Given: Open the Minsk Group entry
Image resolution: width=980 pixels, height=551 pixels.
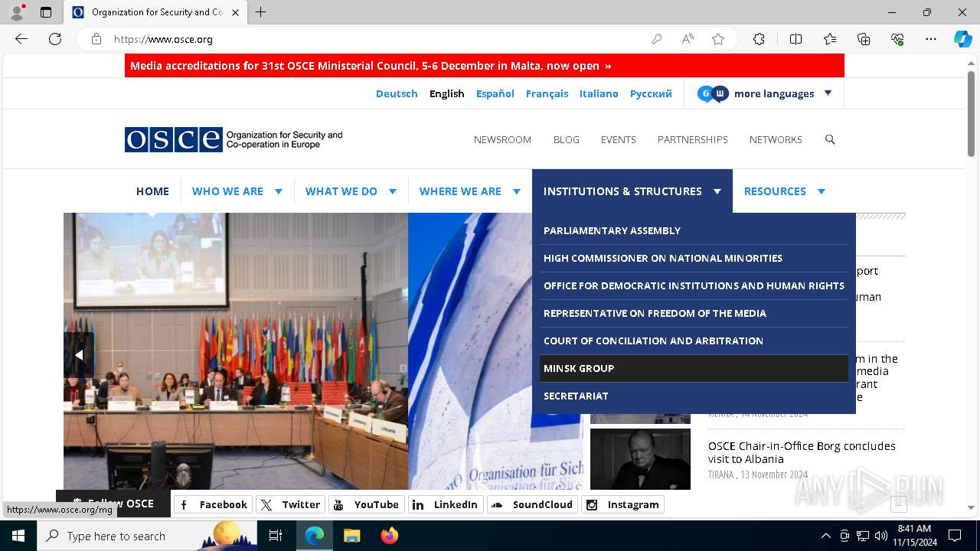Looking at the screenshot, I should (694, 368).
